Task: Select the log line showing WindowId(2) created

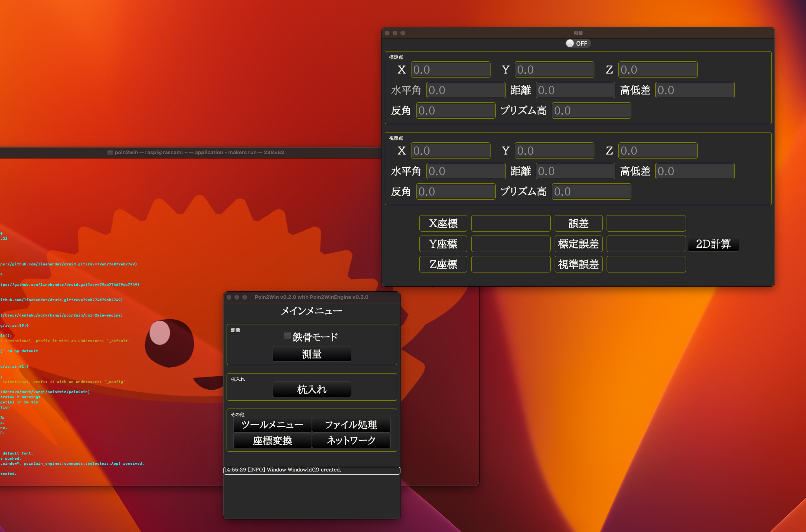Action: [x=312, y=470]
